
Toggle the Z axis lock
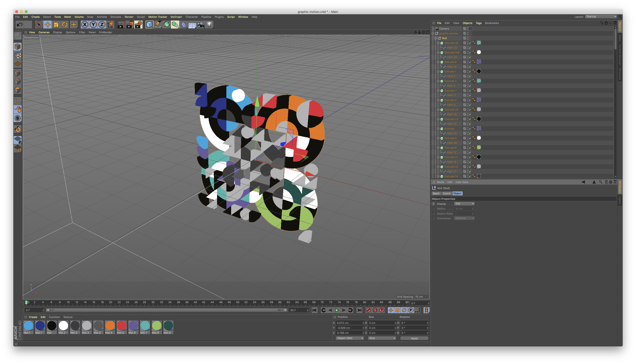tap(102, 25)
